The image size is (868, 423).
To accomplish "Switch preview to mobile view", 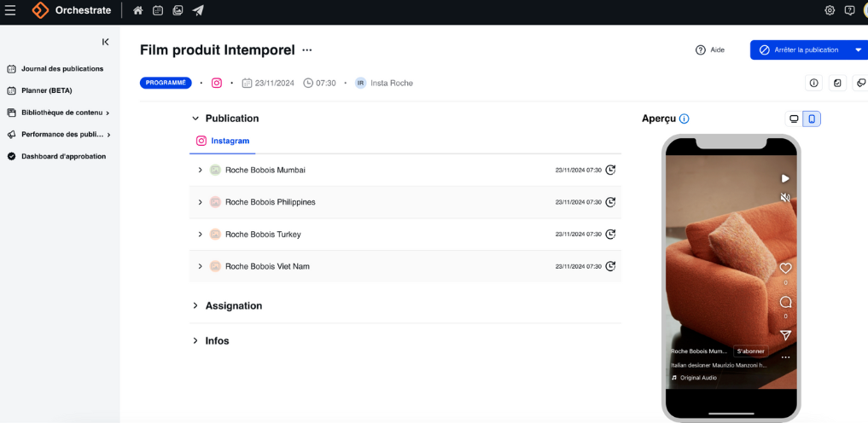I will (x=812, y=119).
